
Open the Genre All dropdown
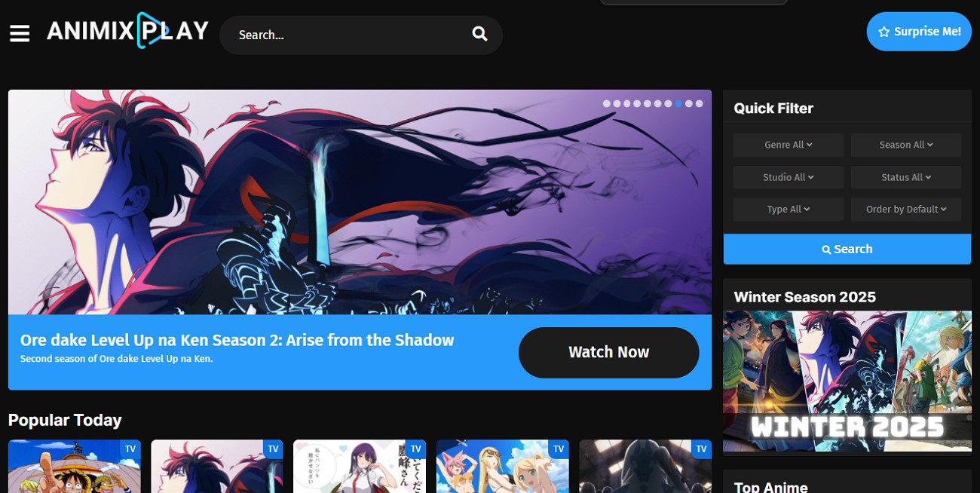788,145
